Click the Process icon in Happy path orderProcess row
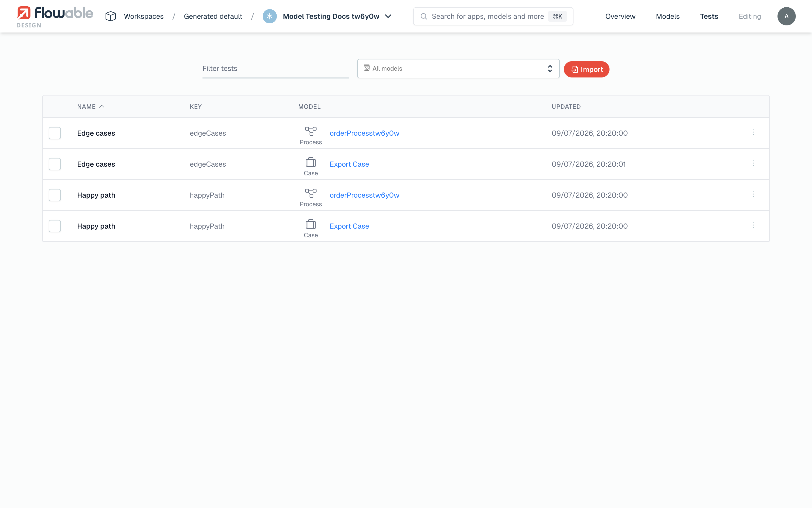This screenshot has height=508, width=812. tap(311, 193)
